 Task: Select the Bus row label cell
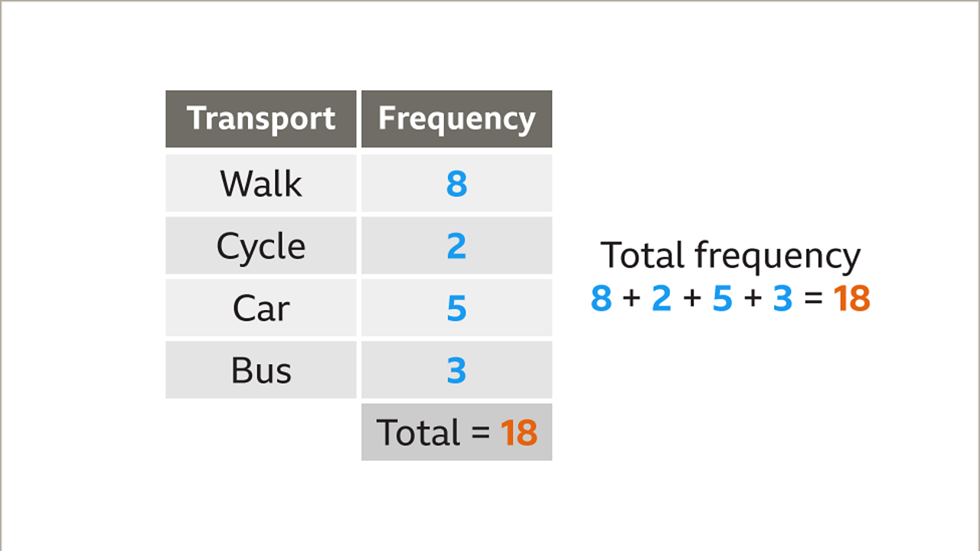[261, 370]
